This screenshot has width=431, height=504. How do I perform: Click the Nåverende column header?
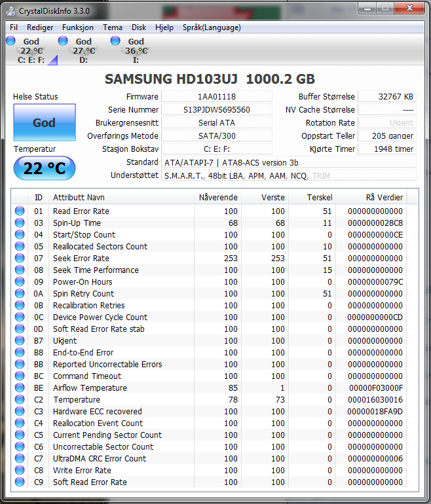pyautogui.click(x=217, y=198)
